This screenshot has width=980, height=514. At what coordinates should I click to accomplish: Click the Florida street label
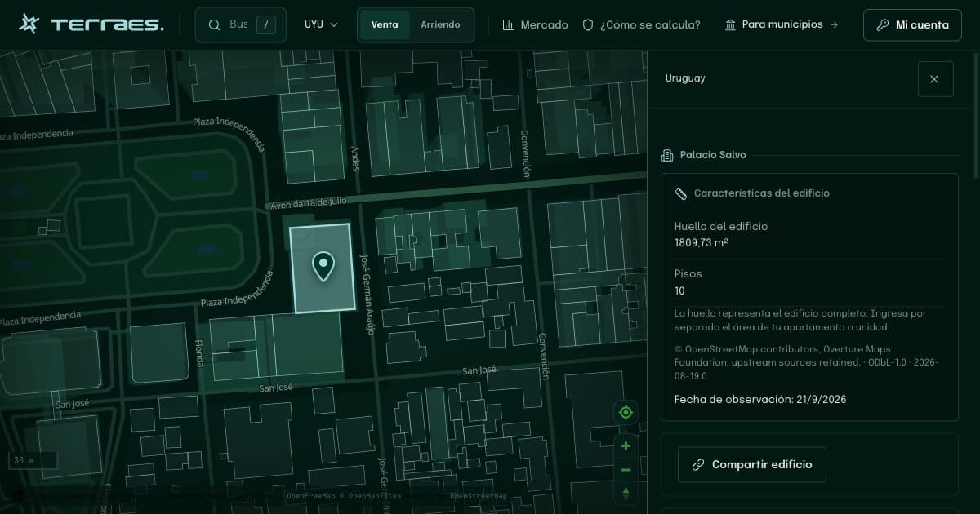point(198,354)
